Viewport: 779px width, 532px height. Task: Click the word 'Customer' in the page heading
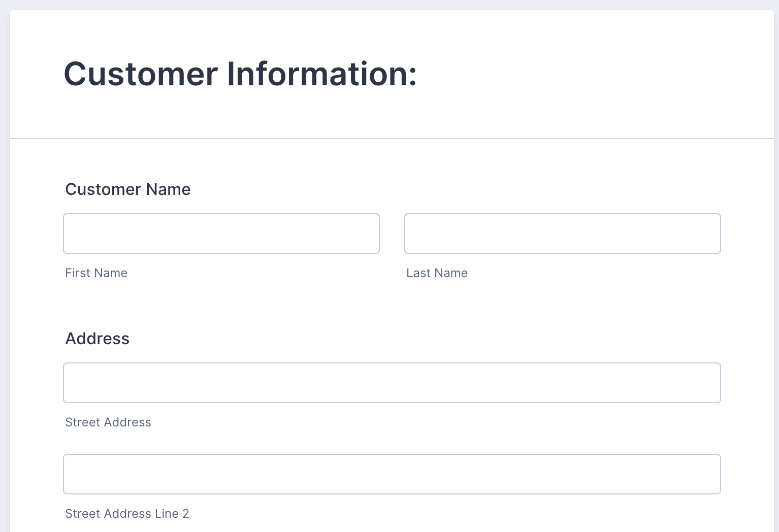click(x=141, y=74)
